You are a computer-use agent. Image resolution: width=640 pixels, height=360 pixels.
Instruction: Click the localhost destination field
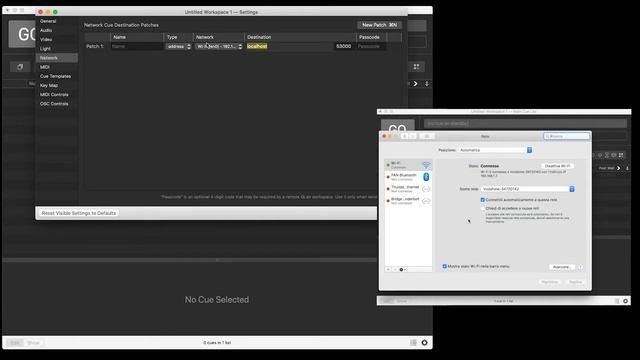tap(289, 47)
